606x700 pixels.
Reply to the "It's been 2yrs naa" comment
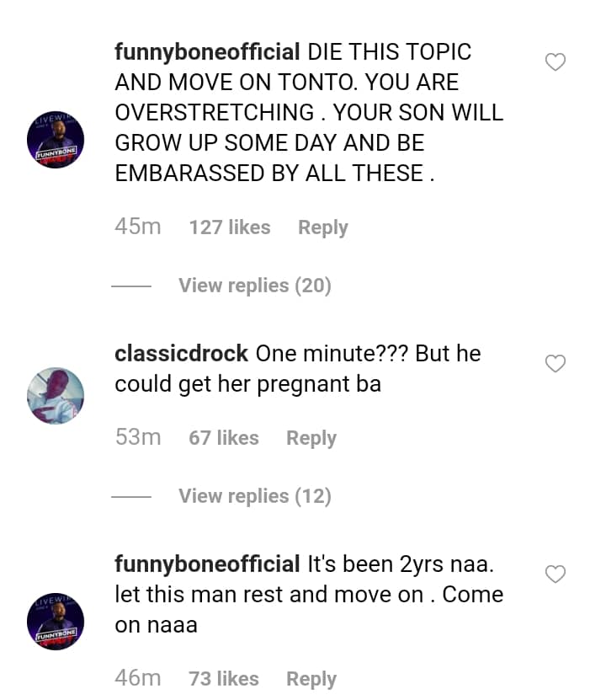311,679
